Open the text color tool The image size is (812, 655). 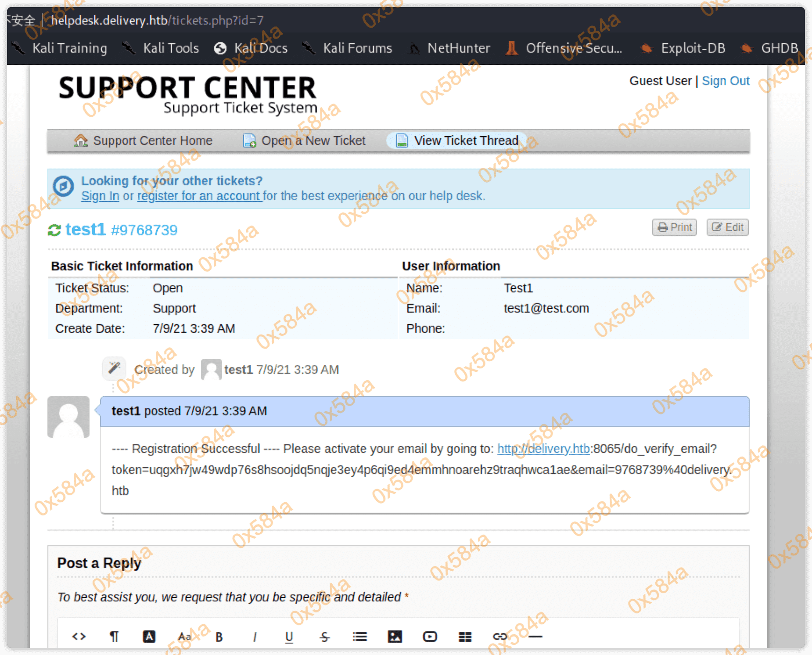point(149,636)
